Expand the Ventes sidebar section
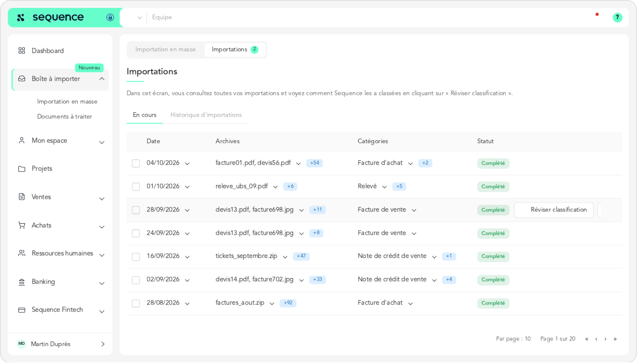This screenshot has width=637, height=364. [102, 199]
